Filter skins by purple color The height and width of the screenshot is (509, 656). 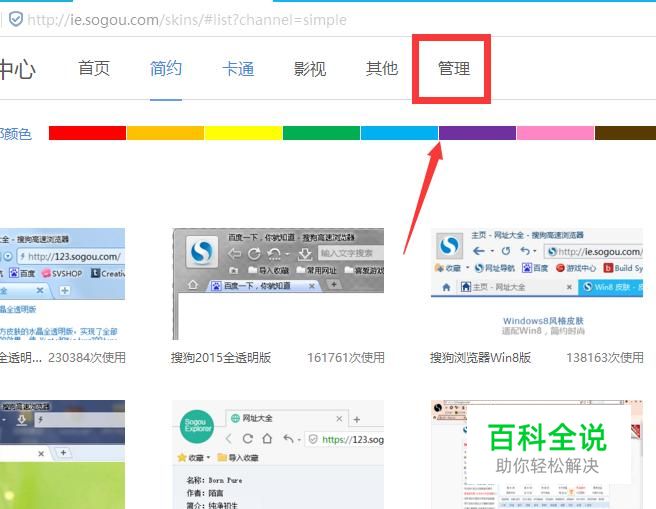click(x=477, y=133)
